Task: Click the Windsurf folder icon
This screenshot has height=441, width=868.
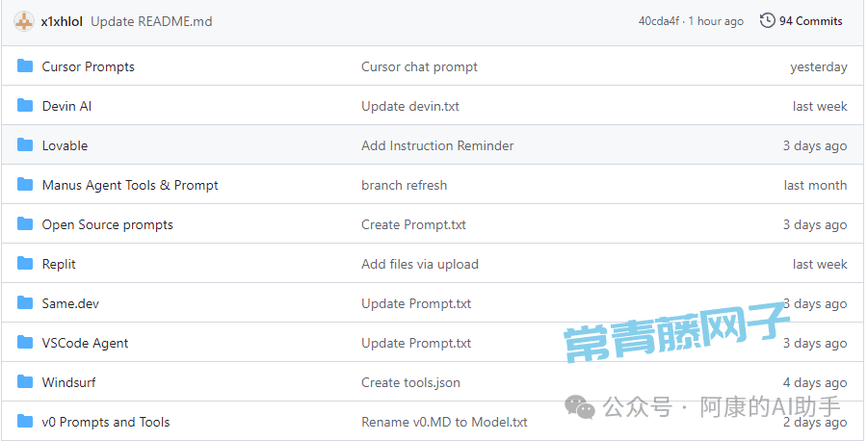Action: [x=25, y=382]
